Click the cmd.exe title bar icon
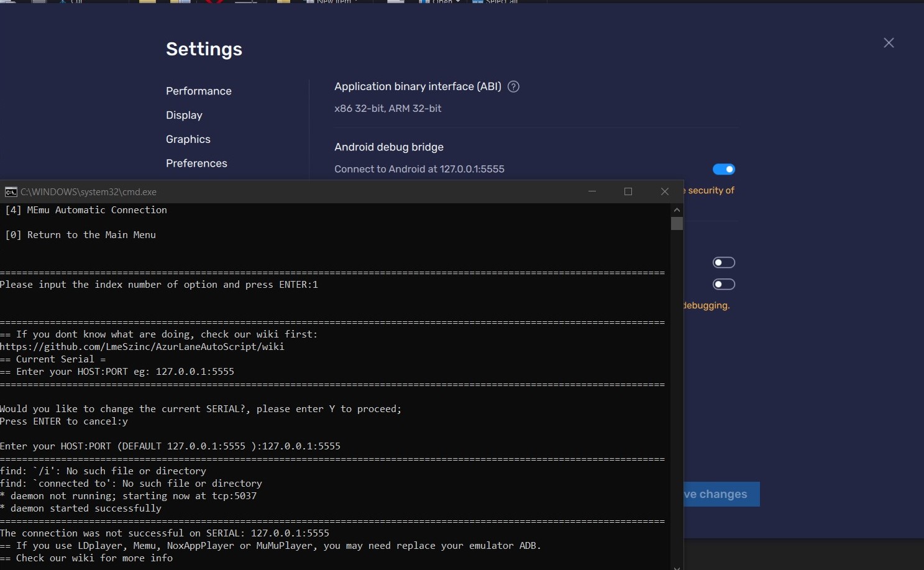 tap(11, 191)
